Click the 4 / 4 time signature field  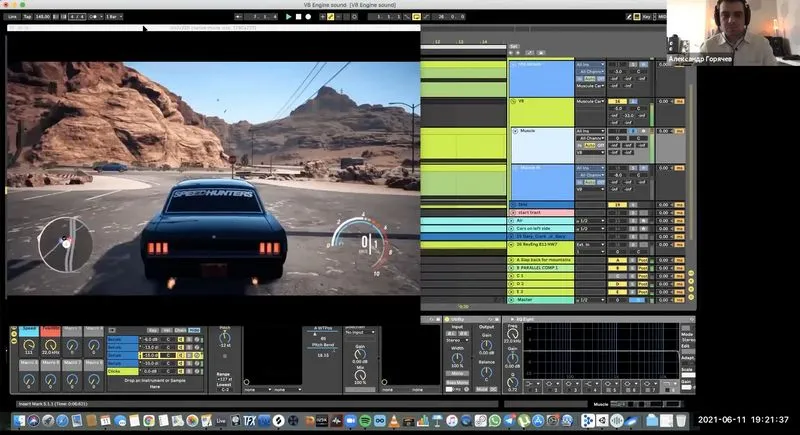tap(77, 17)
